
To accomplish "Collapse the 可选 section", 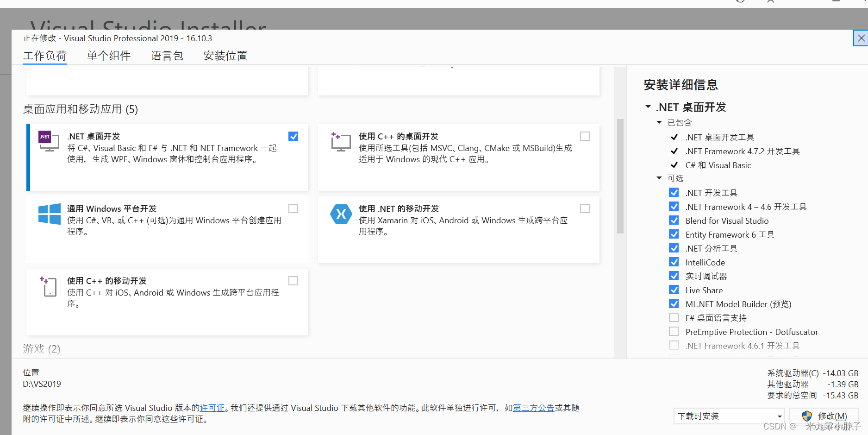I will coord(659,178).
